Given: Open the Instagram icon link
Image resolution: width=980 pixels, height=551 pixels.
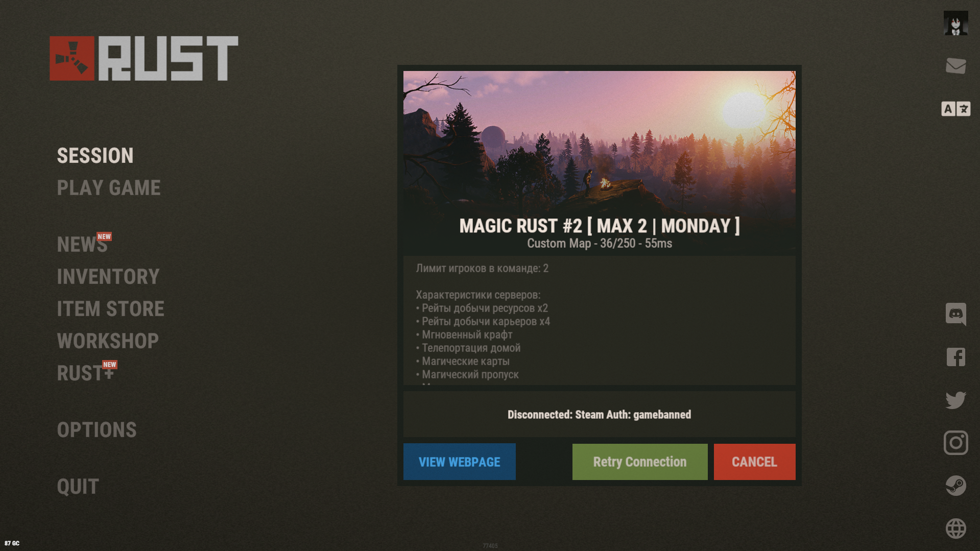Looking at the screenshot, I should coord(955,443).
